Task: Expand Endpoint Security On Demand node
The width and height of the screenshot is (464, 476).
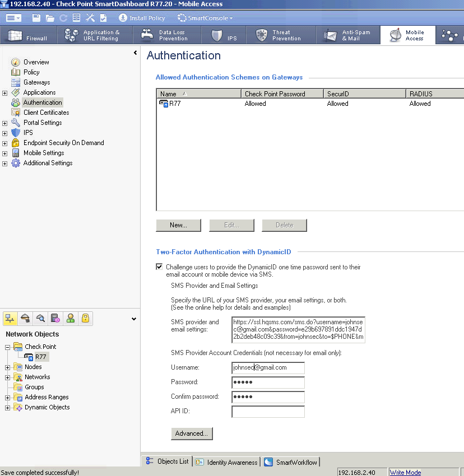Action: pyautogui.click(x=4, y=143)
